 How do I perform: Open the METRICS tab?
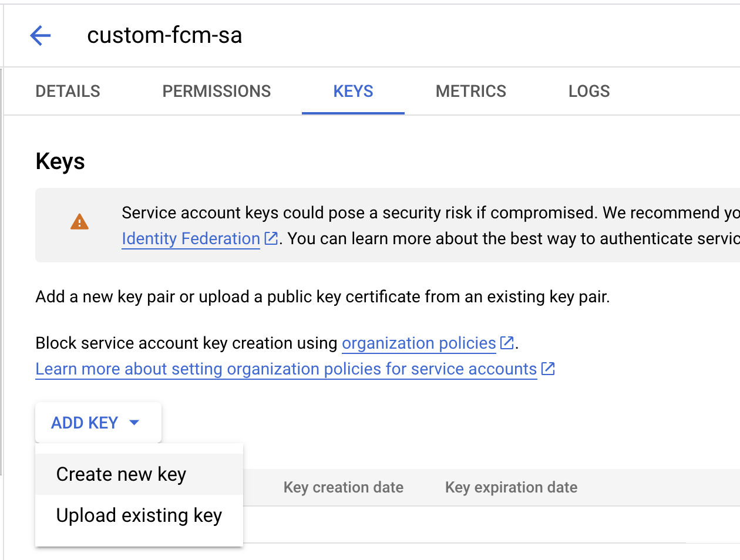pyautogui.click(x=470, y=91)
